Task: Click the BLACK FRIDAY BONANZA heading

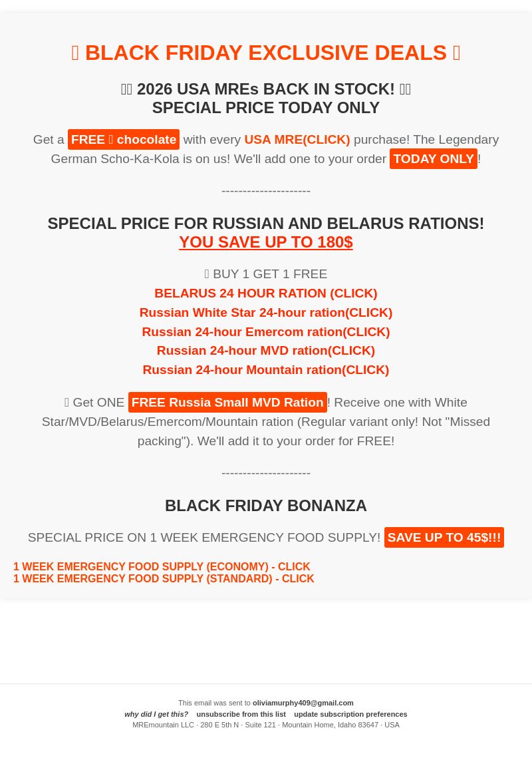Action: [266, 505]
